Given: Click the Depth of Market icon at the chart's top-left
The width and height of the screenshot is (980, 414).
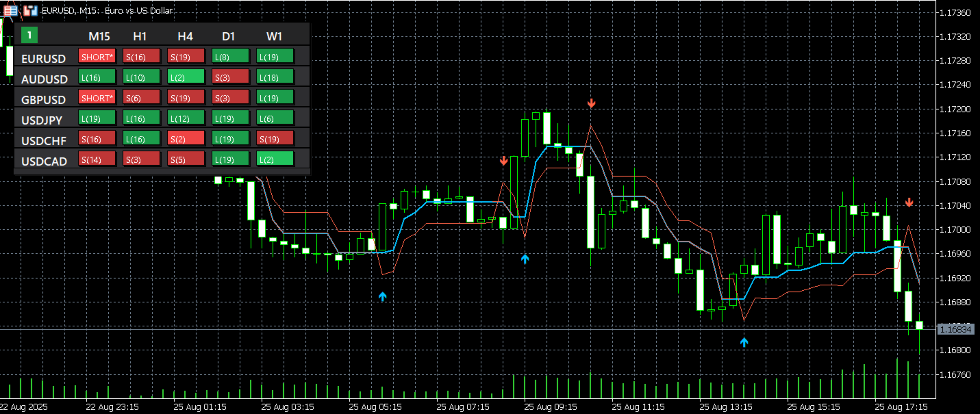Looking at the screenshot, I should (x=12, y=10).
